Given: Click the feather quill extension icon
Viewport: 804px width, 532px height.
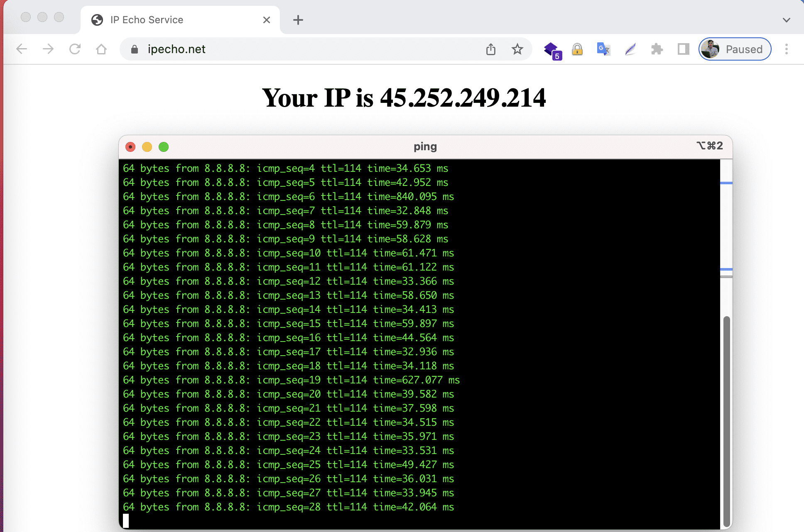Looking at the screenshot, I should [x=630, y=49].
